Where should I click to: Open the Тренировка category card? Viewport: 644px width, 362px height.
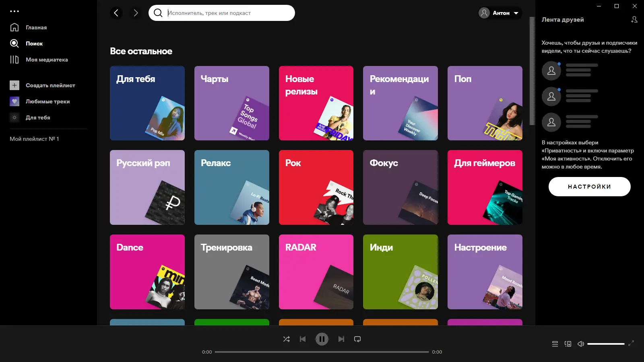click(232, 272)
